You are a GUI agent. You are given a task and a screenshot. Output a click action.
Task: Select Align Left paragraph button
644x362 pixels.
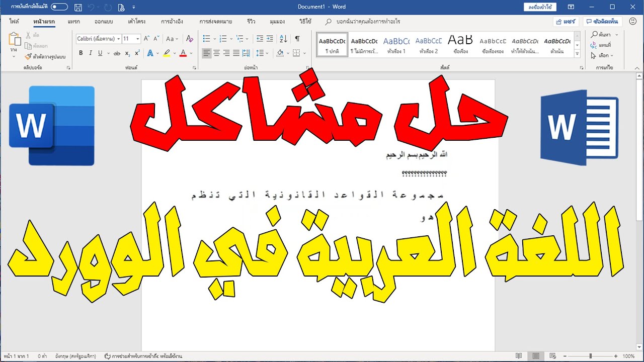207,53
